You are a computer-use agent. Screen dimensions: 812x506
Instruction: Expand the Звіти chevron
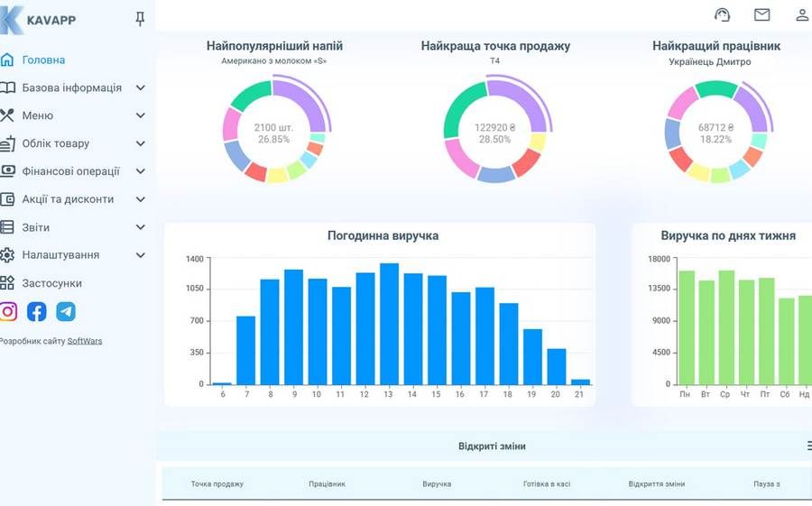[141, 227]
